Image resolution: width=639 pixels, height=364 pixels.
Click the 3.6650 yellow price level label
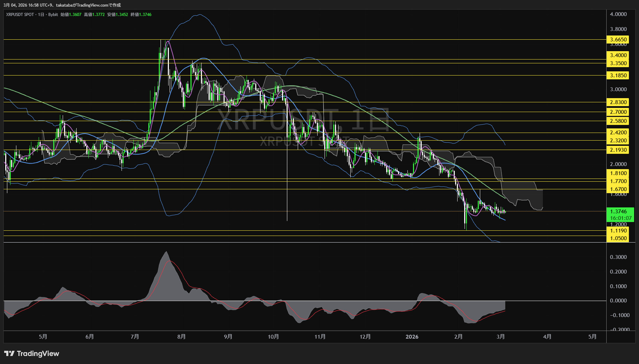click(618, 40)
